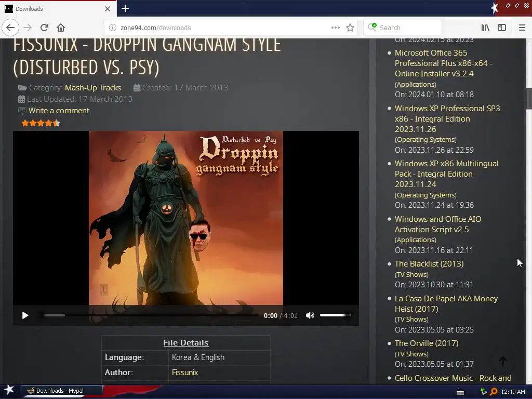Image resolution: width=532 pixels, height=399 pixels.
Task: Open Microsoft Office 365 Professional Plus link
Action: tap(444, 63)
